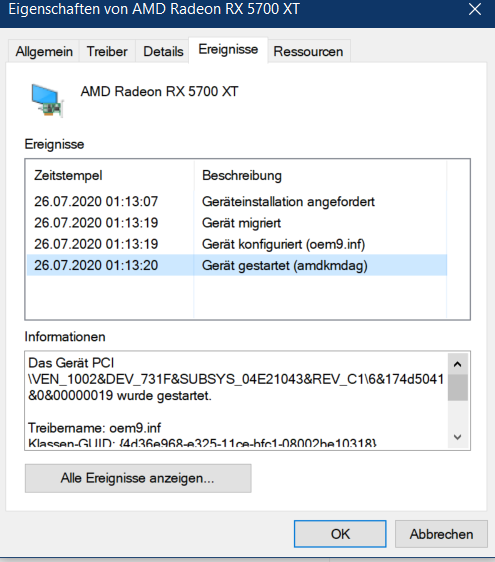495x562 pixels.
Task: Click inside the Informationen text box
Action: coord(237,400)
